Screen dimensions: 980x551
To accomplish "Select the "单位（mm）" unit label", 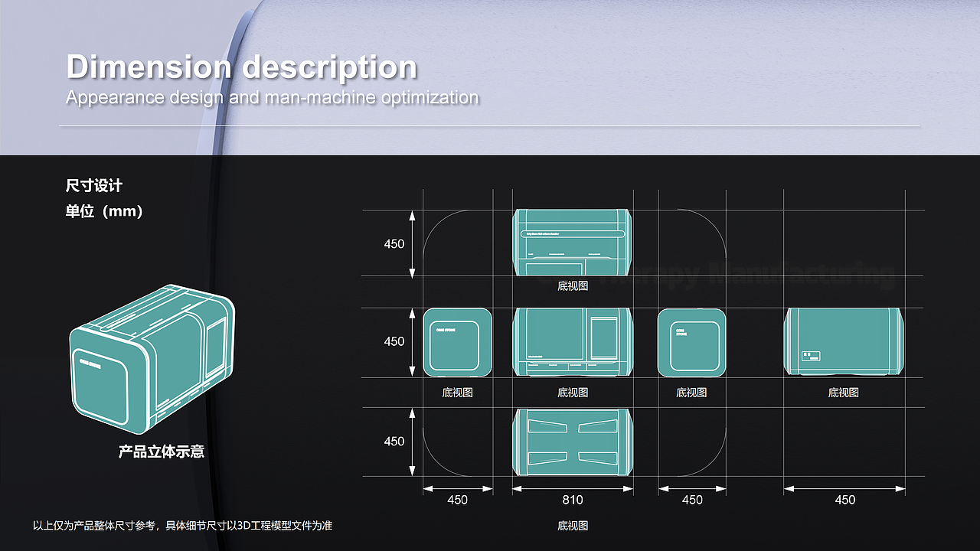I will pyautogui.click(x=104, y=211).
